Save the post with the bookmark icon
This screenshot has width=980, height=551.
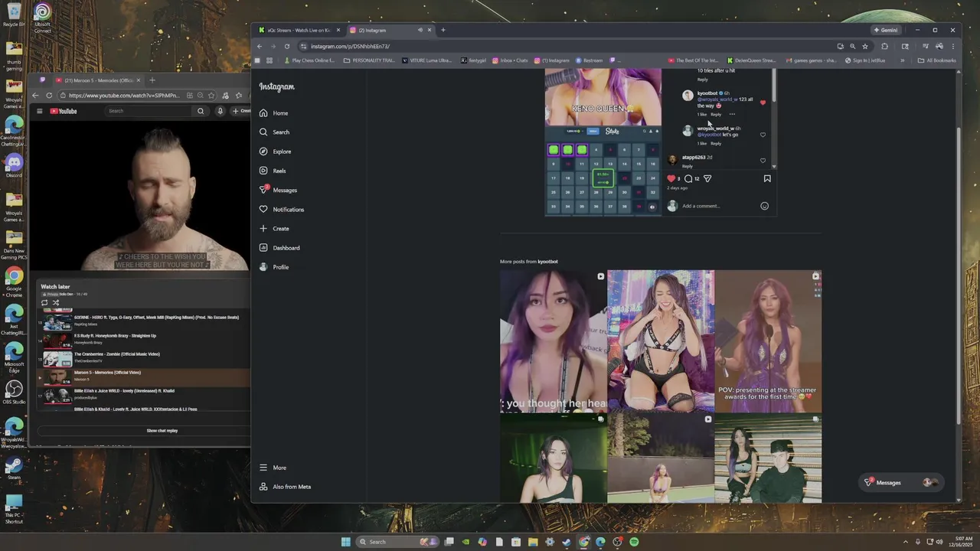[767, 178]
